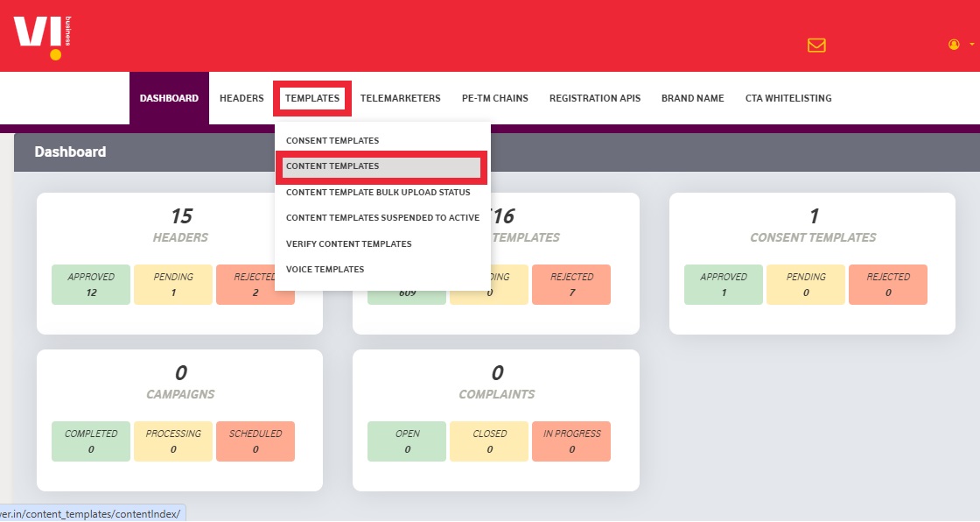Select the OPEN Complaints status tile
The width and height of the screenshot is (980, 522).
coord(407,441)
